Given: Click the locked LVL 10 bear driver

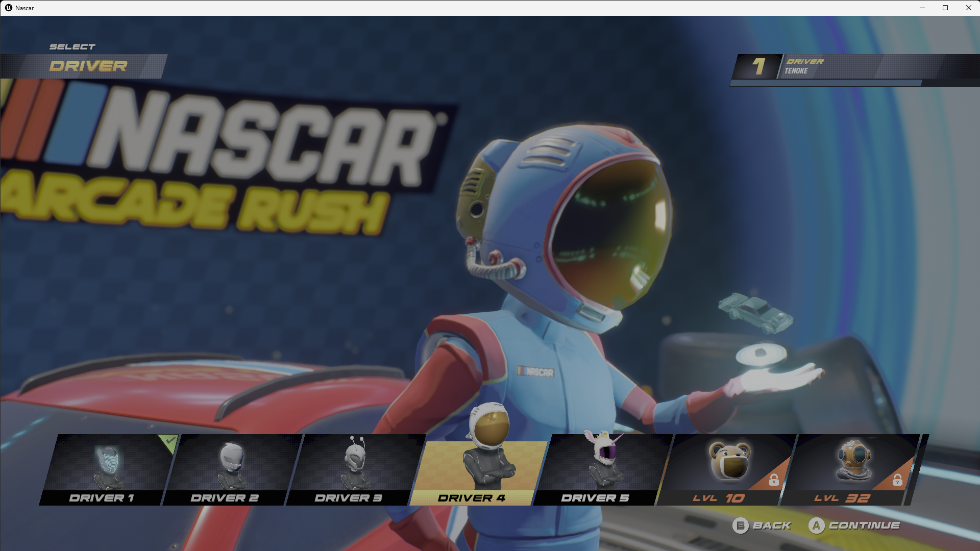Looking at the screenshot, I should 726,470.
